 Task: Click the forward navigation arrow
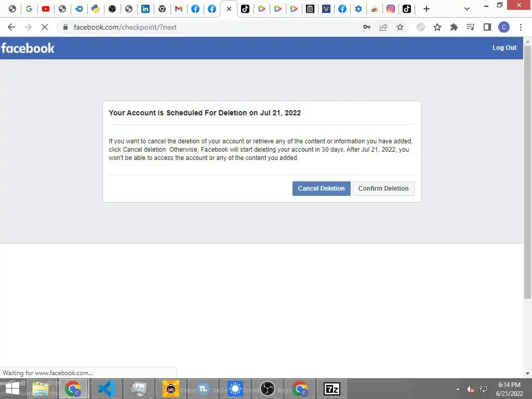28,27
